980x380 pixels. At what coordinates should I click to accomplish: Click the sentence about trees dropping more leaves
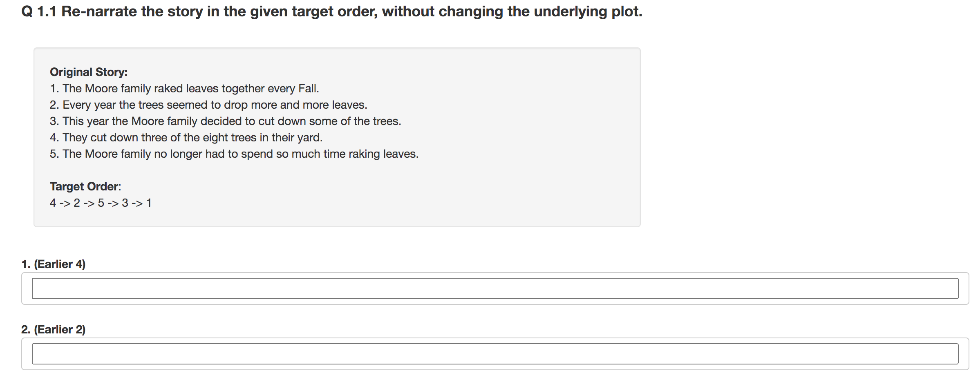pyautogui.click(x=208, y=105)
